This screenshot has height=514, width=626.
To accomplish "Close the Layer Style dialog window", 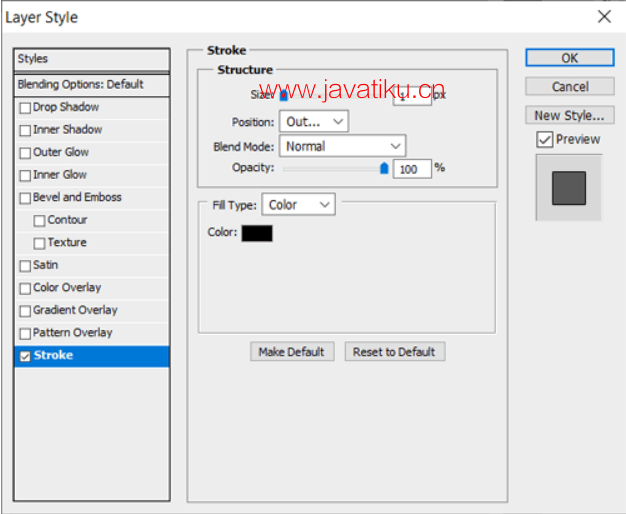I will 603,17.
